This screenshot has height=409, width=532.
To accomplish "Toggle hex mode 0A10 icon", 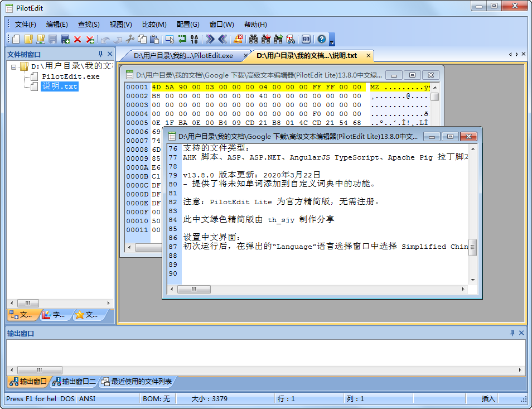I will coord(195,40).
